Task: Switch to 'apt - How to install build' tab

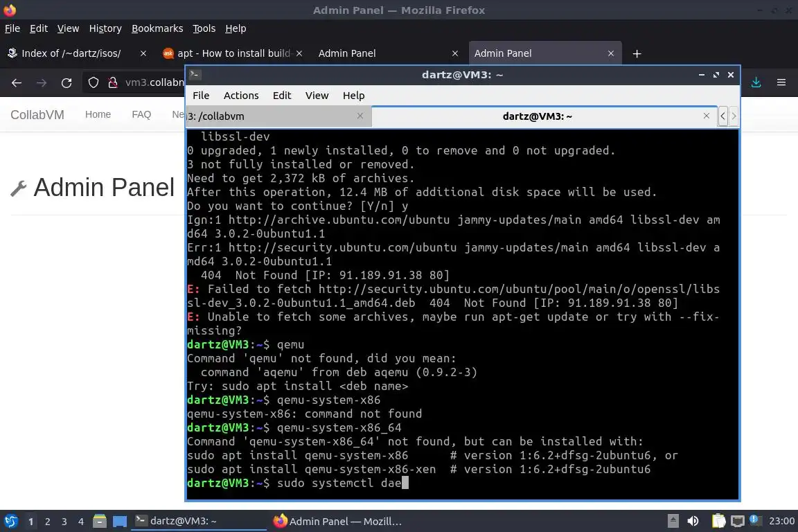Action: pyautogui.click(x=233, y=53)
